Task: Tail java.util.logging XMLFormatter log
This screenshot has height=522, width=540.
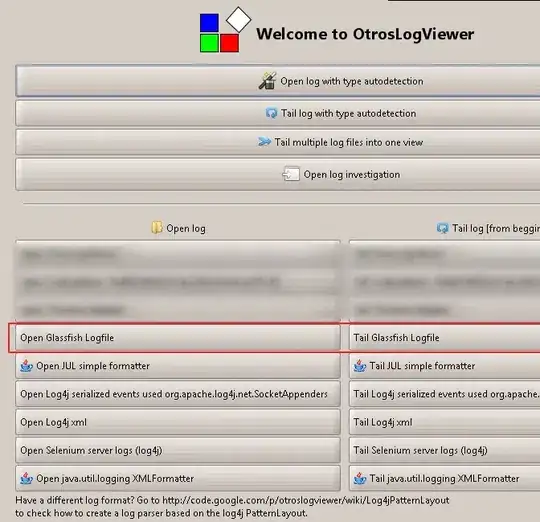Action: (x=444, y=478)
